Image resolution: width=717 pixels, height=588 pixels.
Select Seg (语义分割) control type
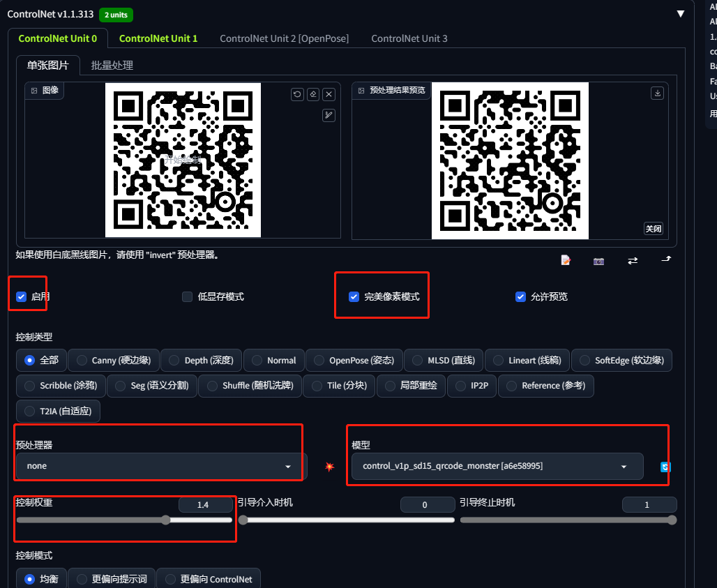click(x=152, y=386)
